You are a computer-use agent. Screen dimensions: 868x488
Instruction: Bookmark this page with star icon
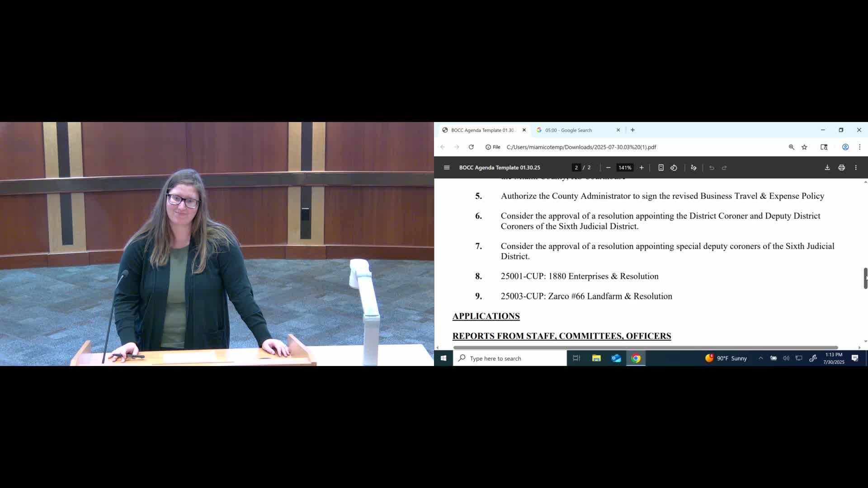(x=804, y=147)
